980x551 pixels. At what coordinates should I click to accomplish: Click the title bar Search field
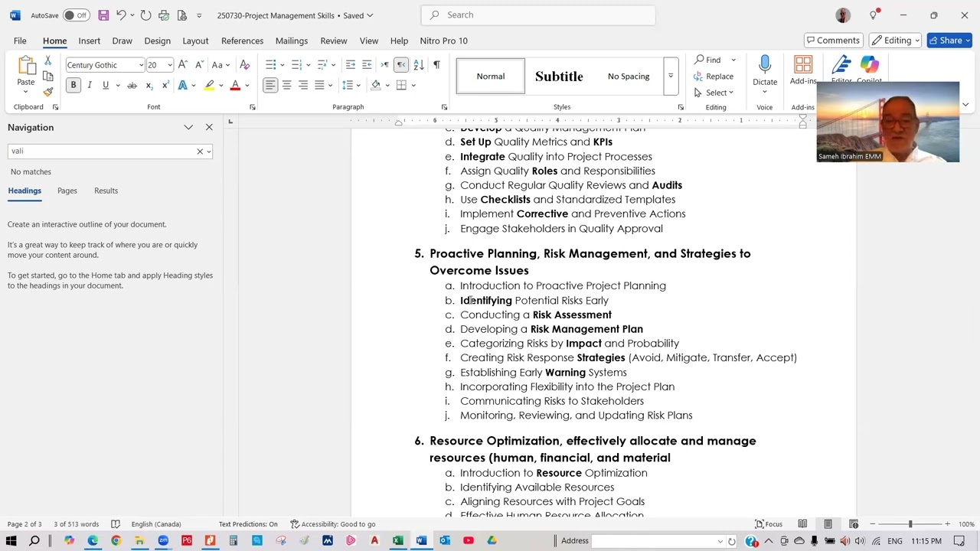click(x=538, y=15)
